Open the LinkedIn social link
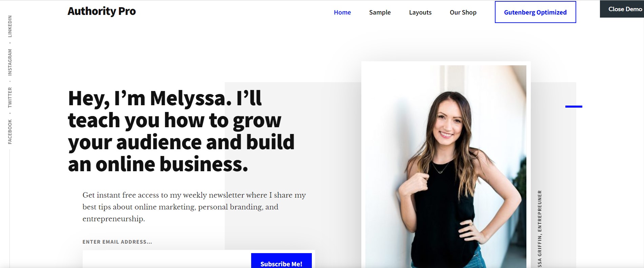Viewport: 644px width, 268px height. pos(10,26)
